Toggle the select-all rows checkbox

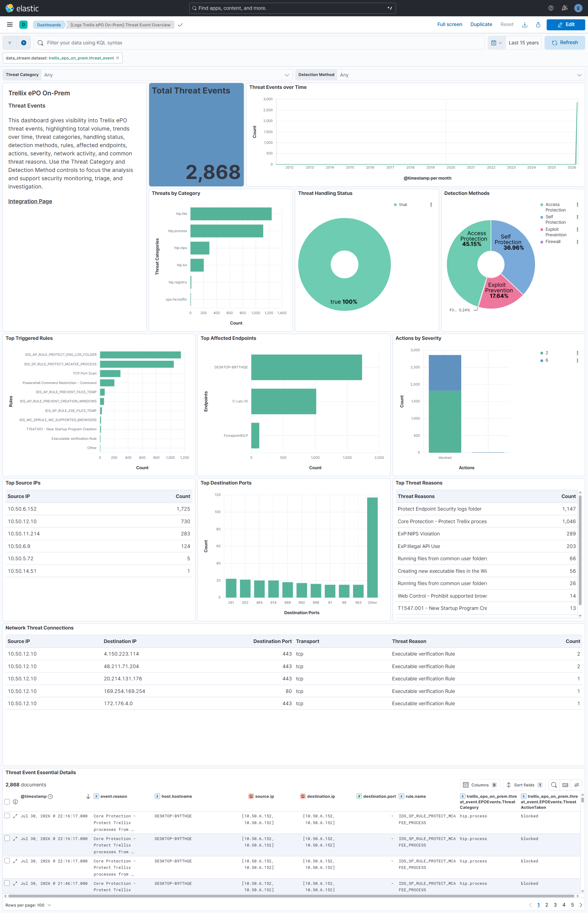tap(7, 802)
